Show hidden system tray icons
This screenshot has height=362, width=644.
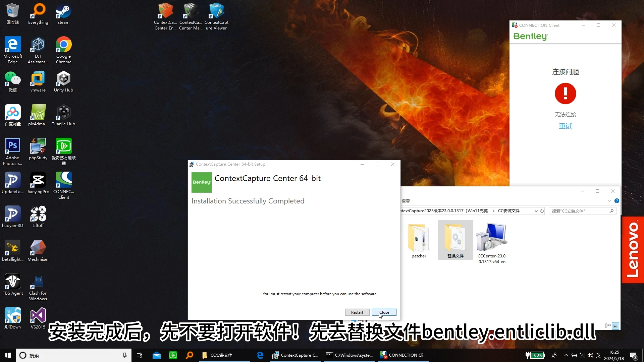tap(566, 355)
